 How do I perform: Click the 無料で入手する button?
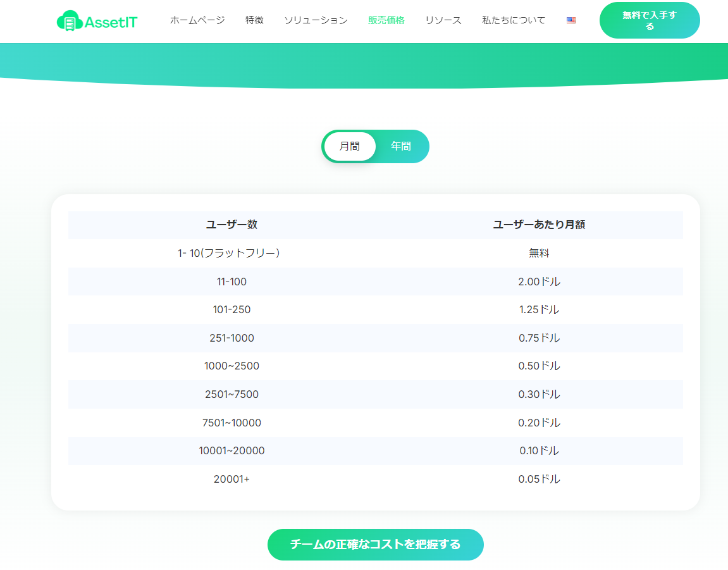(x=649, y=21)
